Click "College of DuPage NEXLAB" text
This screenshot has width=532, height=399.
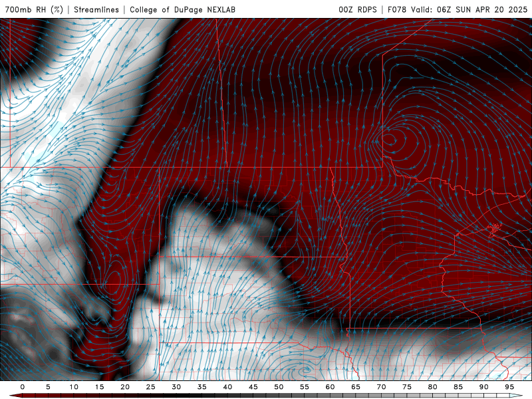click(182, 9)
